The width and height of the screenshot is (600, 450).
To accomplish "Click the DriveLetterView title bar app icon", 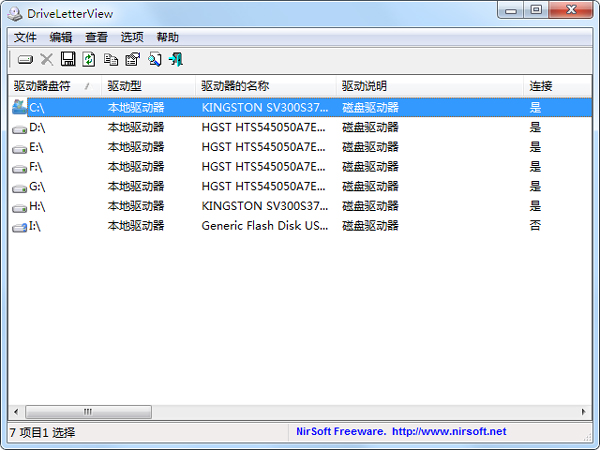I will (15, 14).
